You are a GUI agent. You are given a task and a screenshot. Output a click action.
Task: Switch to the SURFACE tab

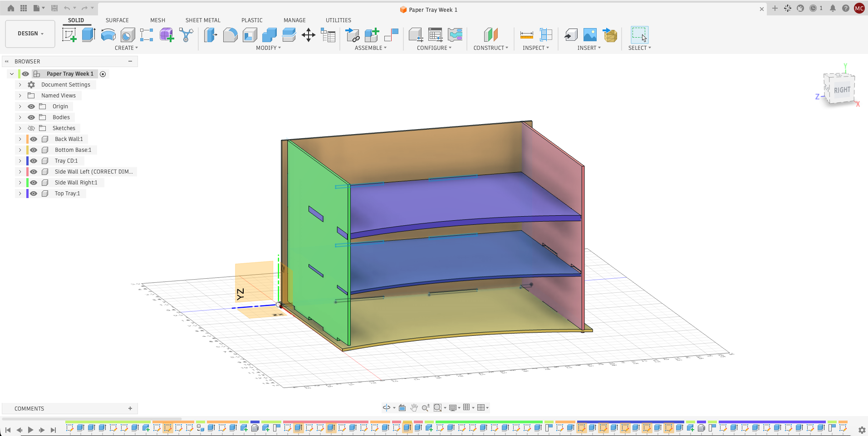click(x=117, y=20)
